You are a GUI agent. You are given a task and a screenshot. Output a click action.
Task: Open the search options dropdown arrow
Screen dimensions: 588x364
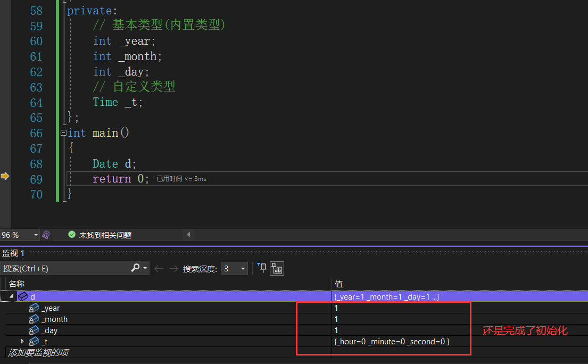145,268
